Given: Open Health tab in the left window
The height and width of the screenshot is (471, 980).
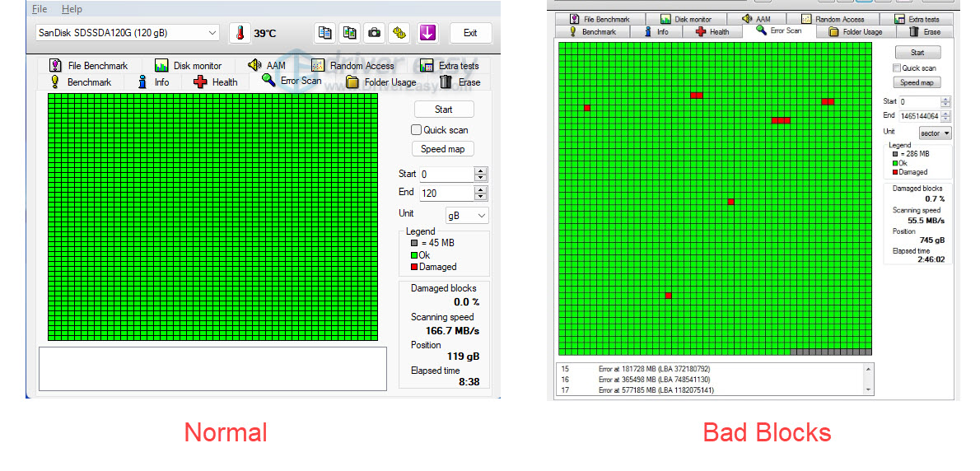Looking at the screenshot, I should pyautogui.click(x=215, y=82).
